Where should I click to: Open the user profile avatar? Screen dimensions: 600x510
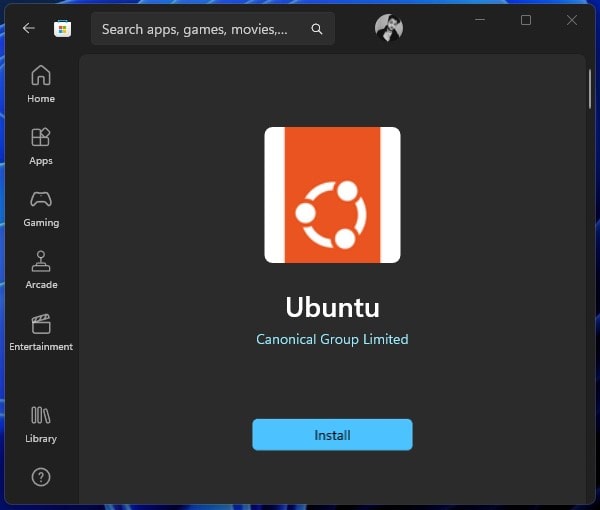point(389,28)
